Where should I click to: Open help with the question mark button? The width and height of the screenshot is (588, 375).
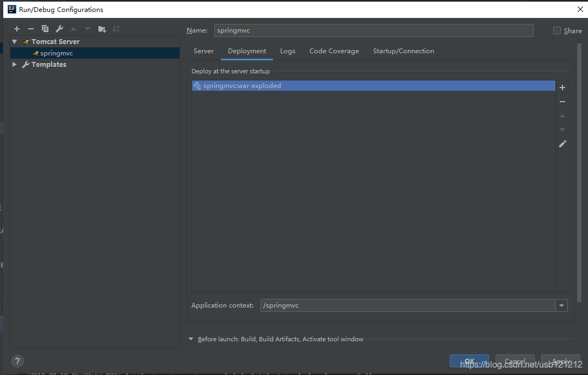pos(17,361)
